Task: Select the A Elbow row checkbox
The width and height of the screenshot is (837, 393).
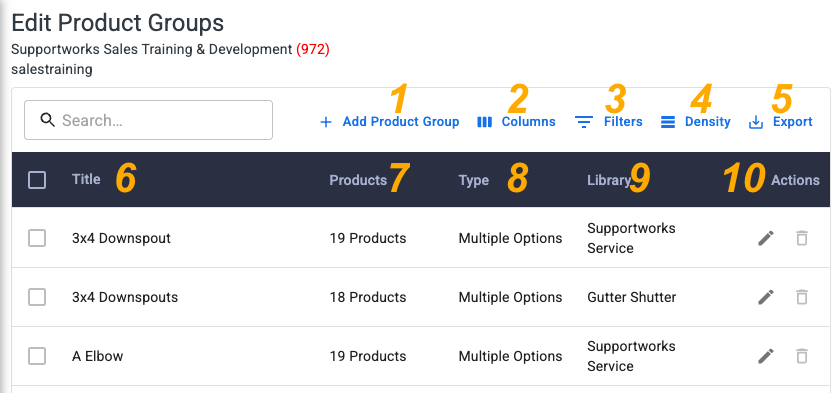Action: click(37, 356)
